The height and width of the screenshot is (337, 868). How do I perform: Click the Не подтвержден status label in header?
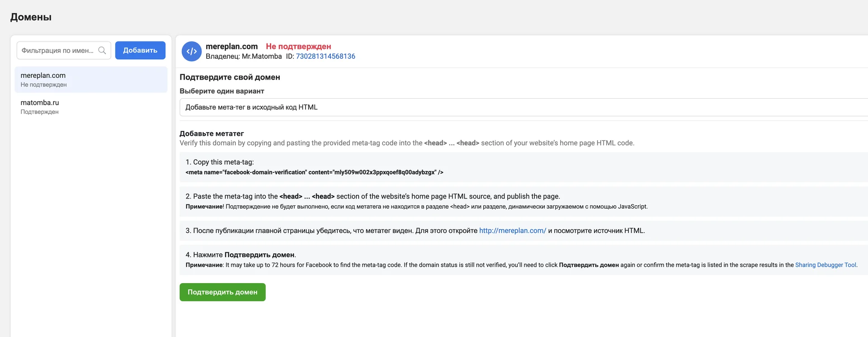[x=298, y=46]
